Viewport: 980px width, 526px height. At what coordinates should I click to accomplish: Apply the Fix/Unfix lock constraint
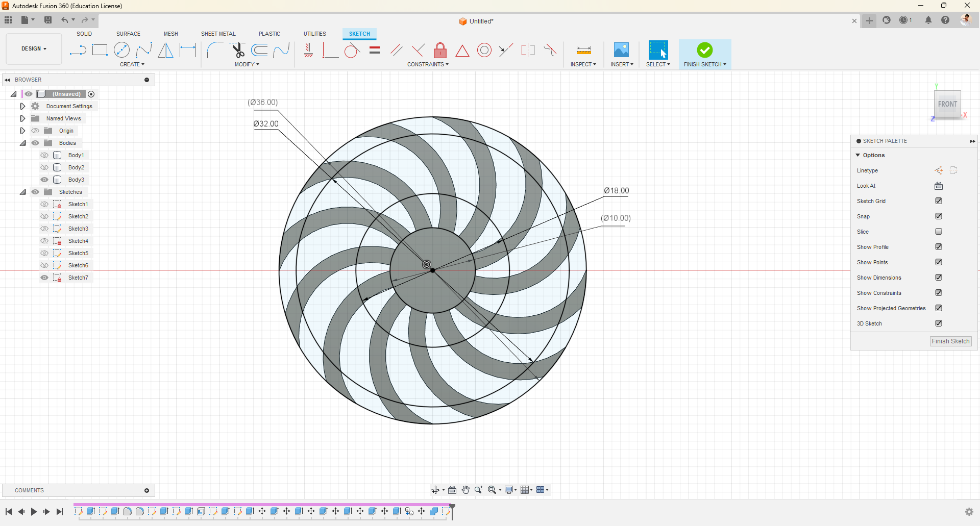pyautogui.click(x=440, y=50)
